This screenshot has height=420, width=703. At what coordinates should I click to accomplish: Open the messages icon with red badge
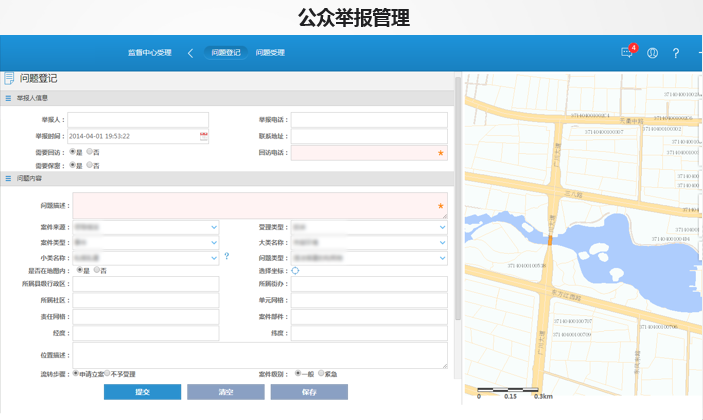628,52
